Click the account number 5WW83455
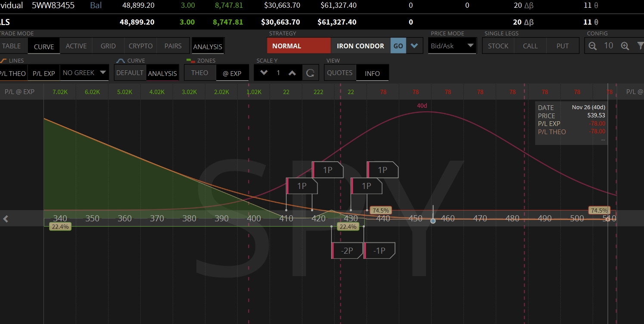Image resolution: width=644 pixels, height=324 pixels. pos(53,6)
